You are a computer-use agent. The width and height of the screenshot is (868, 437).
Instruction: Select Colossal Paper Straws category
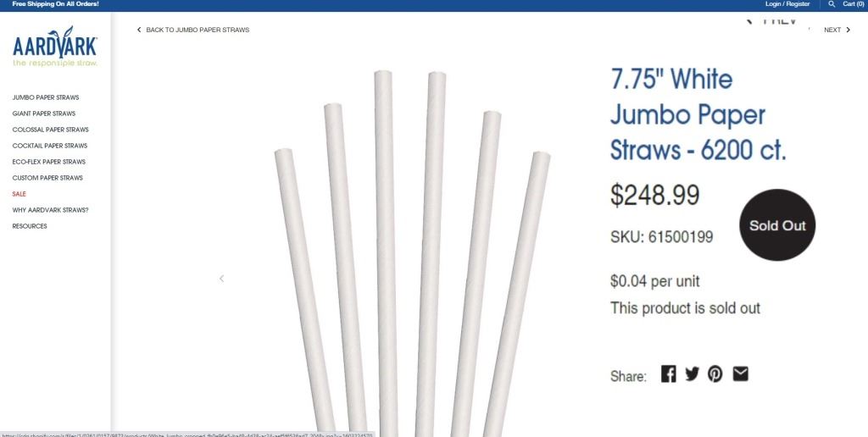tap(50, 130)
